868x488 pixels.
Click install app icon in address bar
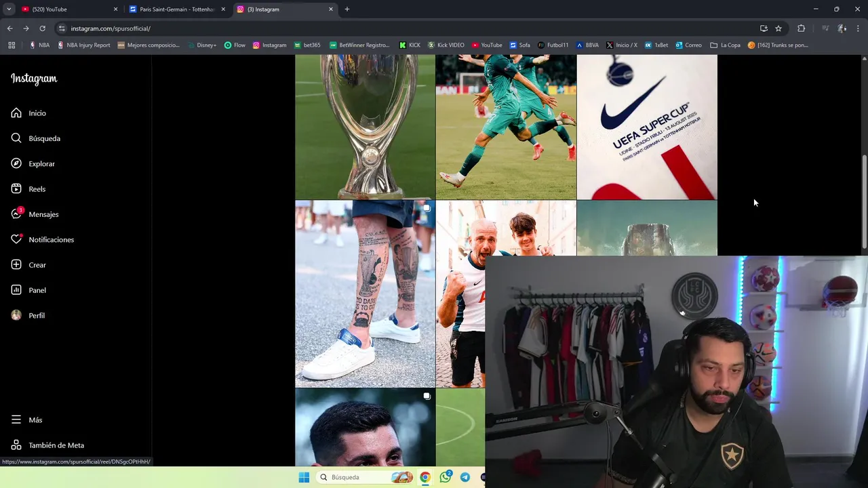[764, 28]
